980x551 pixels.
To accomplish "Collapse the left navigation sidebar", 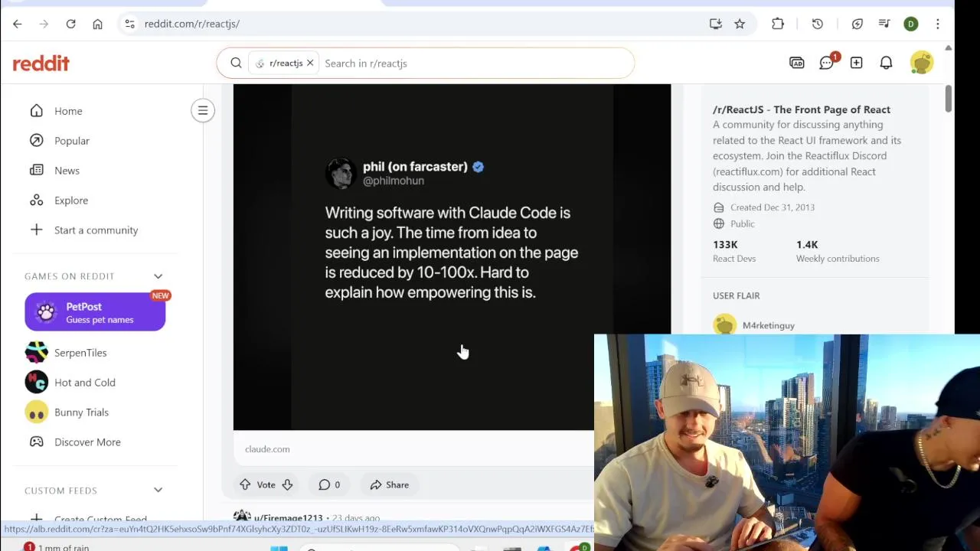I will pos(203,111).
